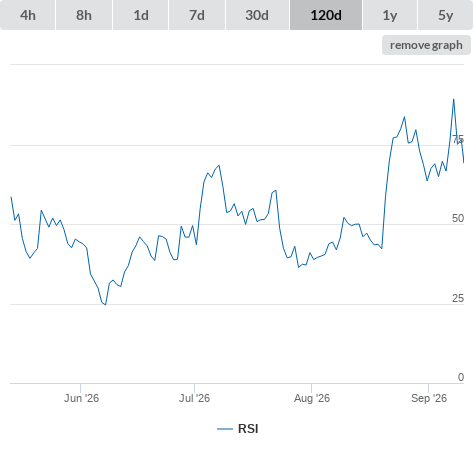Click the Jul '26 axis label
The height and width of the screenshot is (455, 474).
pos(194,398)
